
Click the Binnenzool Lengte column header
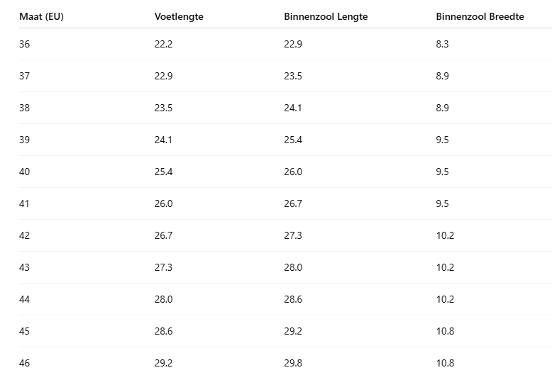tap(326, 16)
